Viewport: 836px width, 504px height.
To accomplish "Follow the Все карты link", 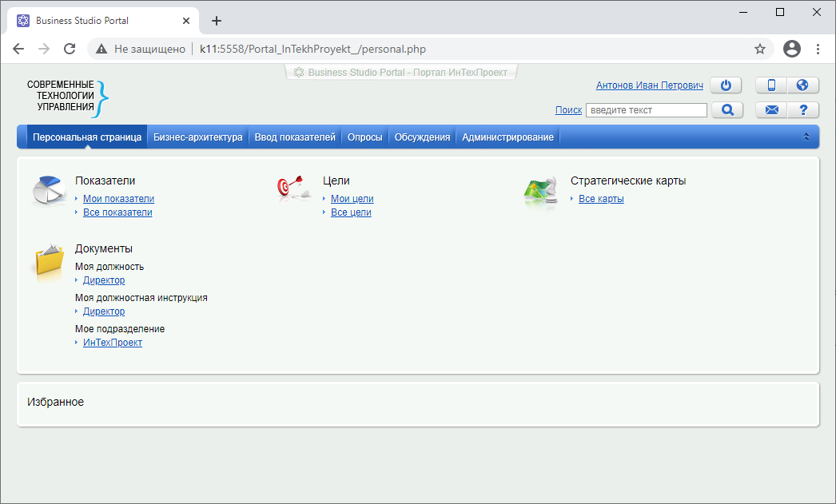I will (601, 199).
